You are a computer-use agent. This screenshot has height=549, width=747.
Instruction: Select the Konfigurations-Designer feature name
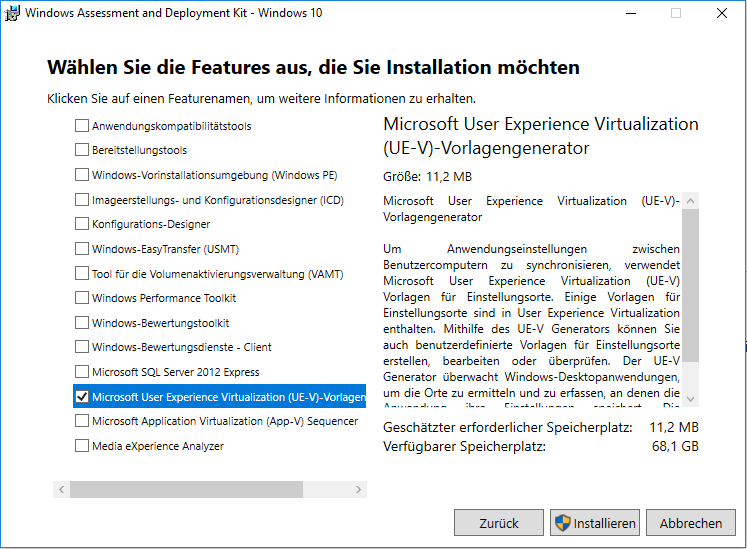point(151,224)
